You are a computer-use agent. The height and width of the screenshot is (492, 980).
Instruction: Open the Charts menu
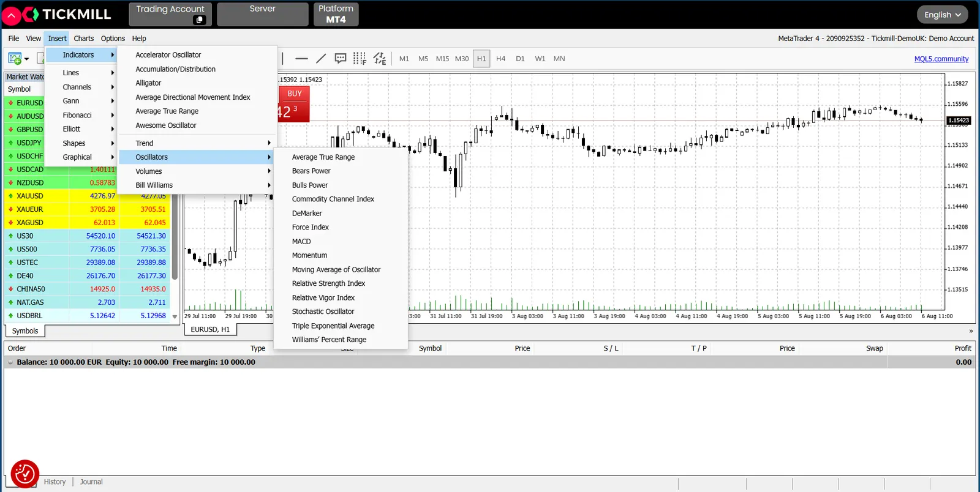point(84,39)
